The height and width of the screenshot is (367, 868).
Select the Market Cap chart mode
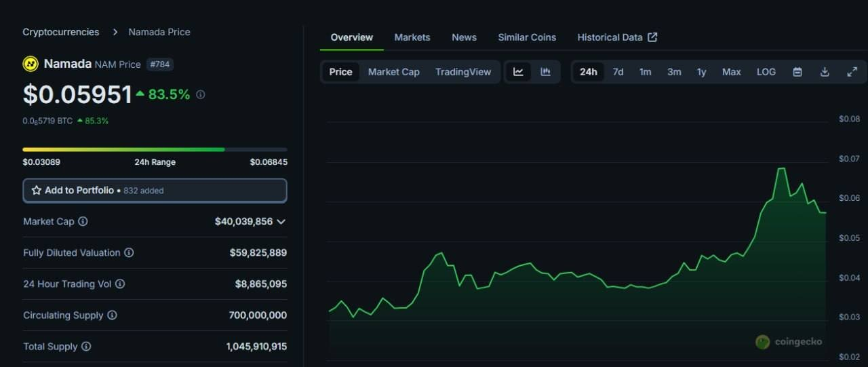(394, 72)
